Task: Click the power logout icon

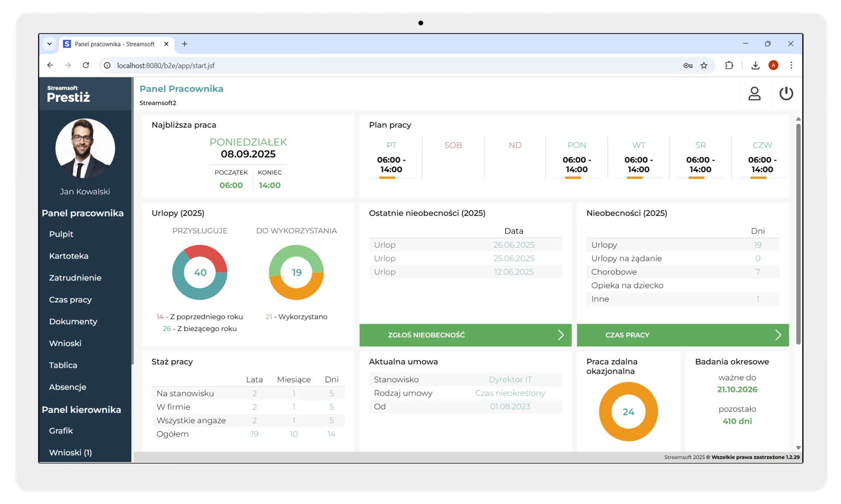Action: (x=786, y=94)
